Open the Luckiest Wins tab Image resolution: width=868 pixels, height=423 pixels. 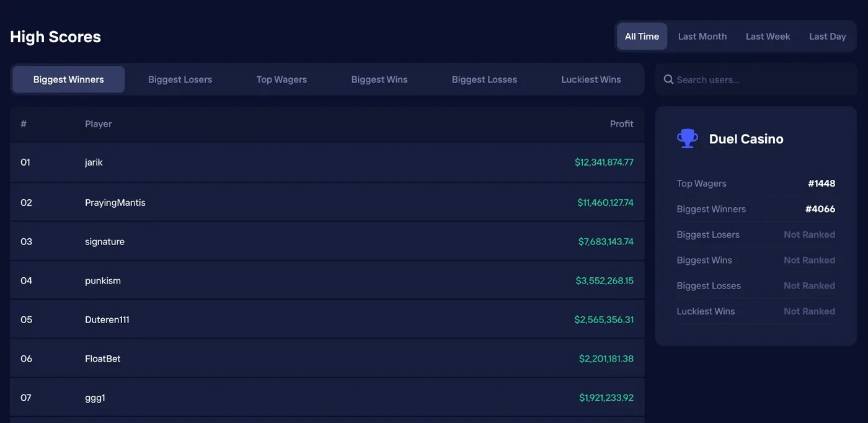(x=591, y=79)
